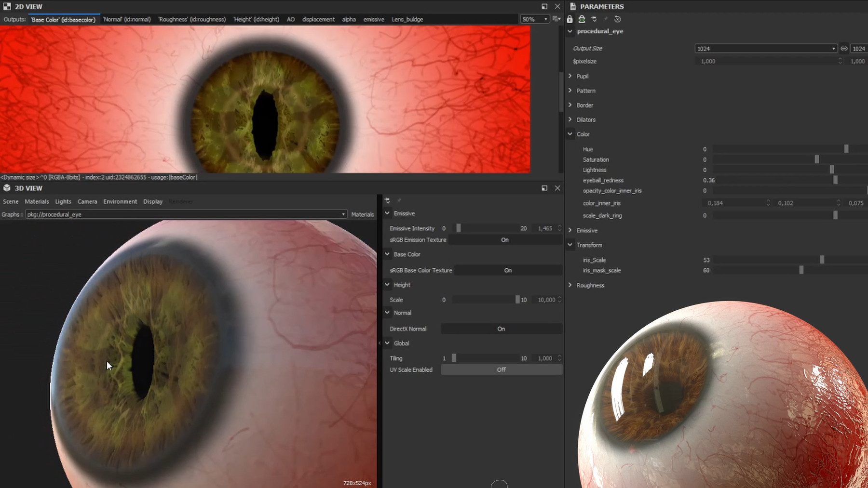Expand the Pattern parameter group
The image size is (868, 488).
(570, 91)
